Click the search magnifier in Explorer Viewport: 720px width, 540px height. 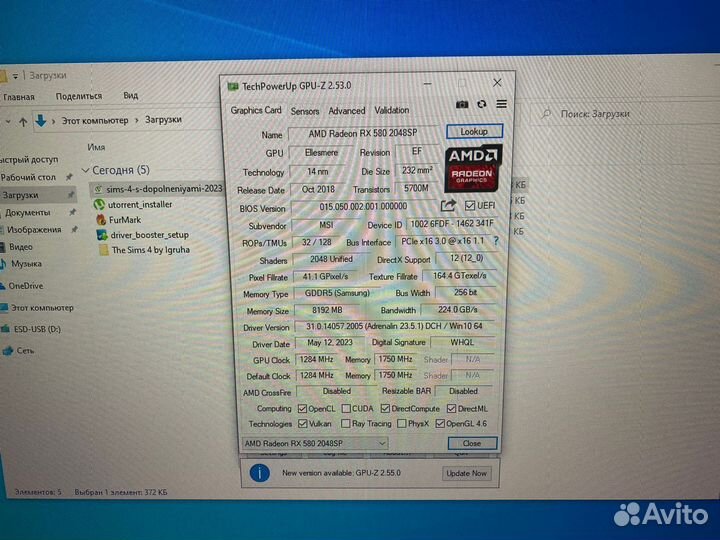546,113
